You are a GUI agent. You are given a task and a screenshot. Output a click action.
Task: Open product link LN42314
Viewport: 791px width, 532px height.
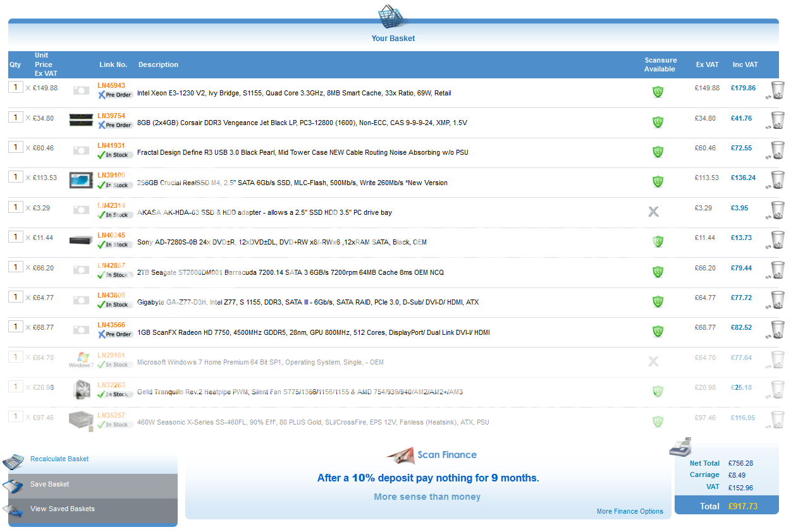click(x=111, y=205)
